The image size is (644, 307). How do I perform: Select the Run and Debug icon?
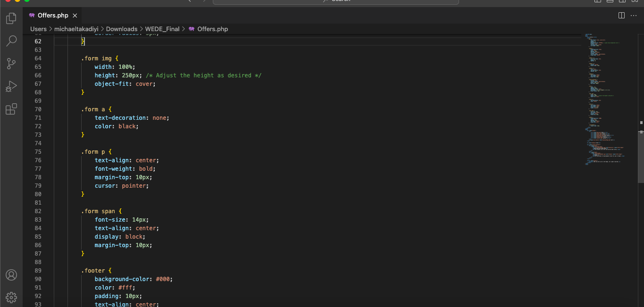(11, 86)
